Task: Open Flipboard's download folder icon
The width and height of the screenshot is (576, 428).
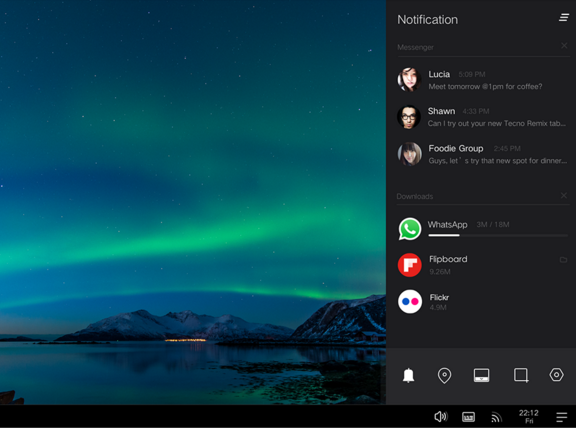Action: tap(563, 260)
